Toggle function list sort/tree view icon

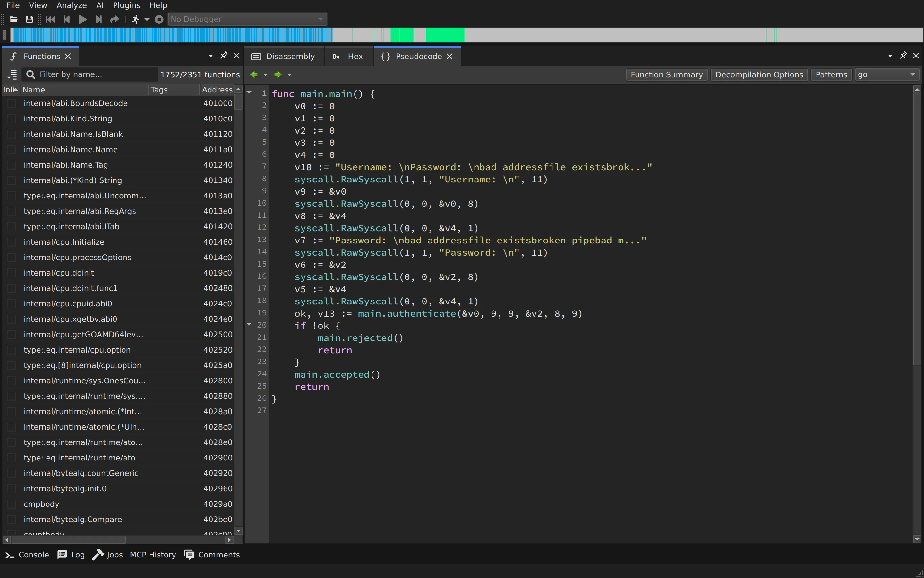pos(13,74)
